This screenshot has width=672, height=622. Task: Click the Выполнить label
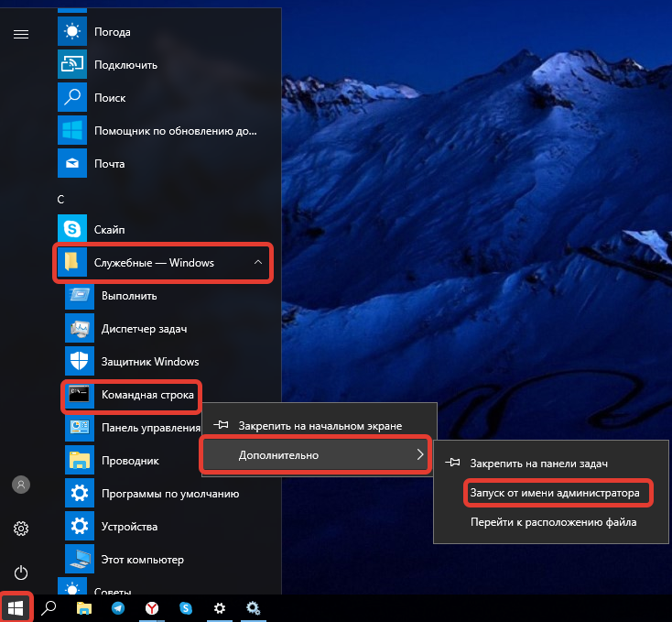pos(129,296)
